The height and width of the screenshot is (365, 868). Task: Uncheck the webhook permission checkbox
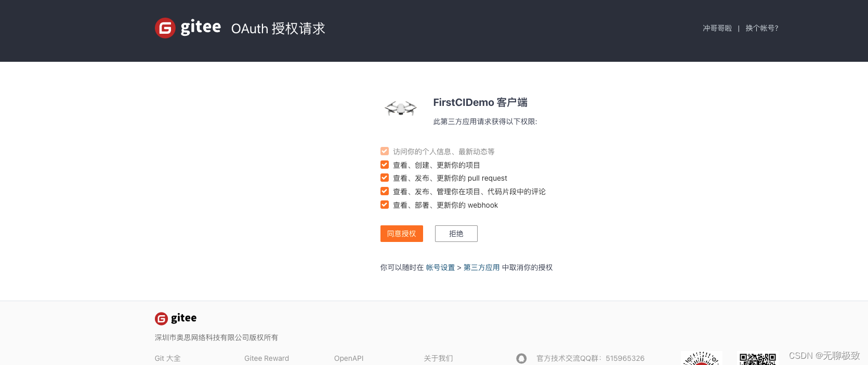pos(384,205)
